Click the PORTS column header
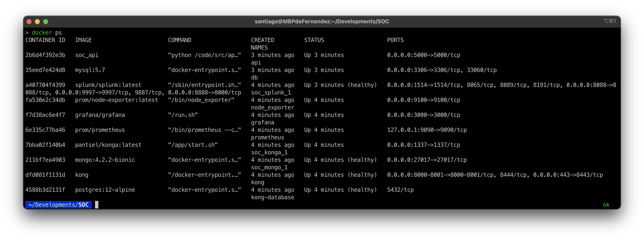The height and width of the screenshot is (240, 644). (395, 40)
